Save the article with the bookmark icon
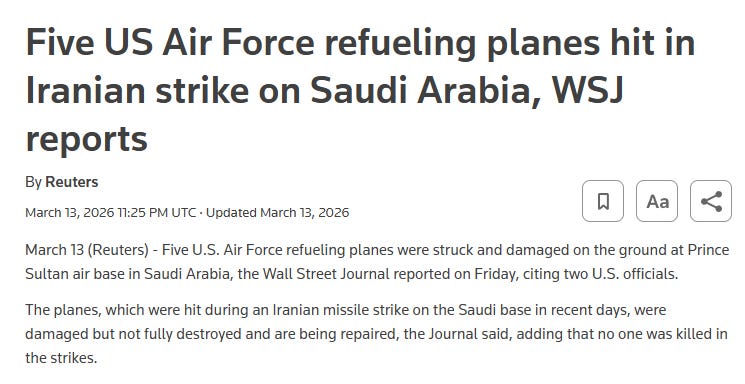Image resolution: width=745 pixels, height=384 pixels. point(603,201)
